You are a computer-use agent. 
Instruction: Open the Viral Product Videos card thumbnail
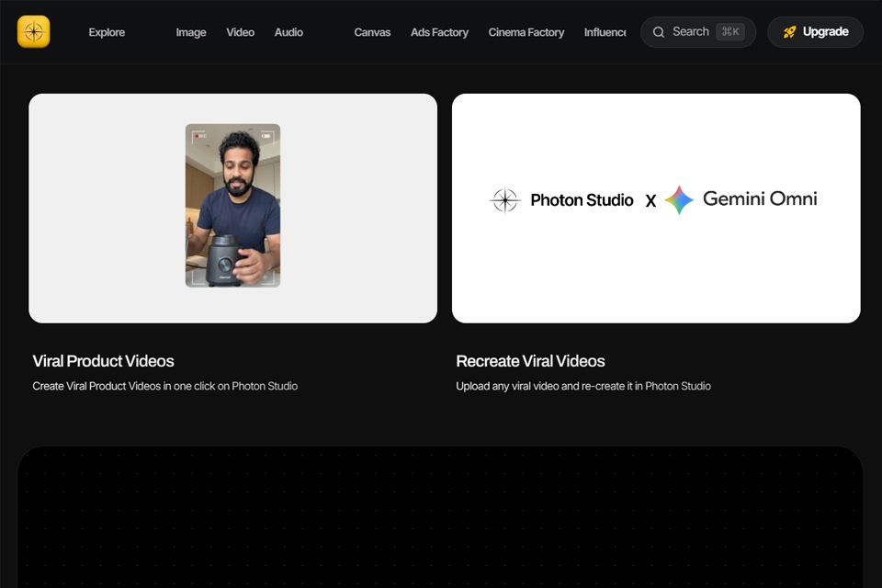(232, 209)
